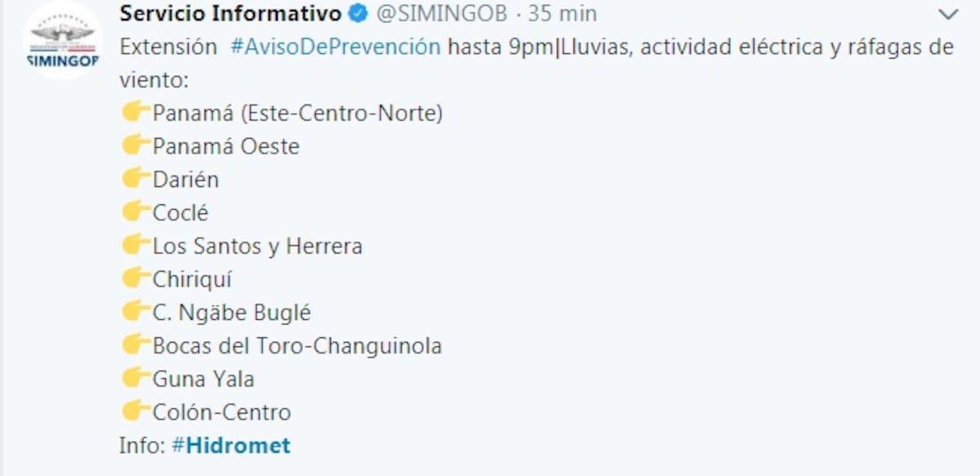Click the pointing hand emoji beside Bocas del Toro-Changuinola

pos(136,345)
